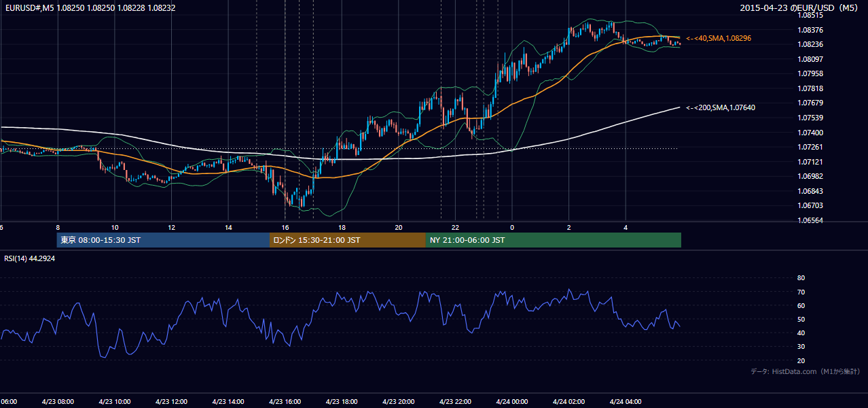Image resolution: width=868 pixels, height=408 pixels.
Task: Click price axis value 1.06703
Action: (810, 205)
